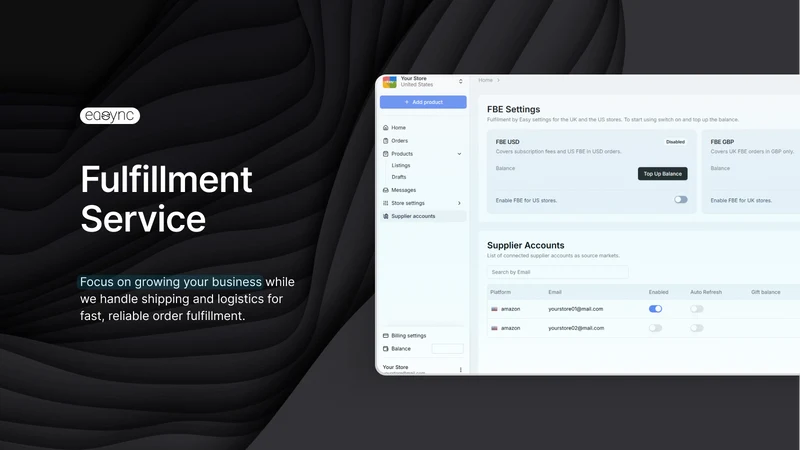Screen dimensions: 800x450
Task: Click the flag icon in yourstore01 row
Action: (x=494, y=309)
